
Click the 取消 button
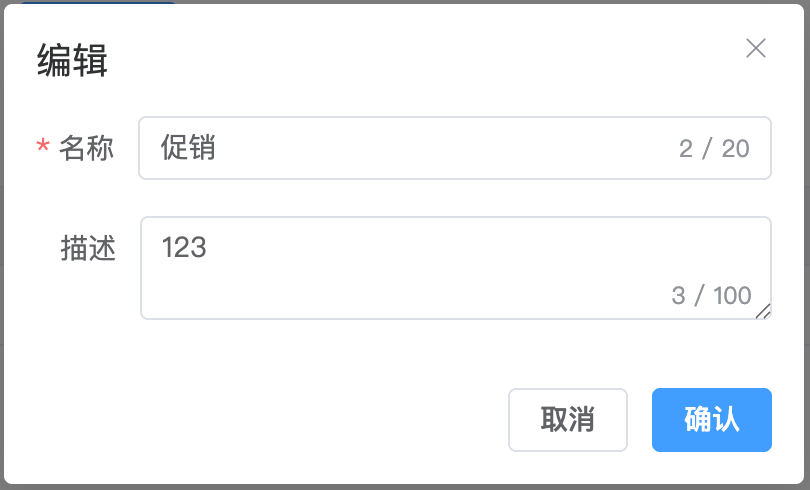[x=567, y=420]
